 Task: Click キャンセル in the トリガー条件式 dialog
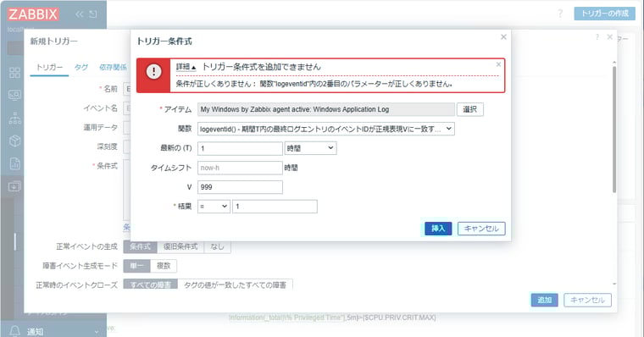point(481,229)
